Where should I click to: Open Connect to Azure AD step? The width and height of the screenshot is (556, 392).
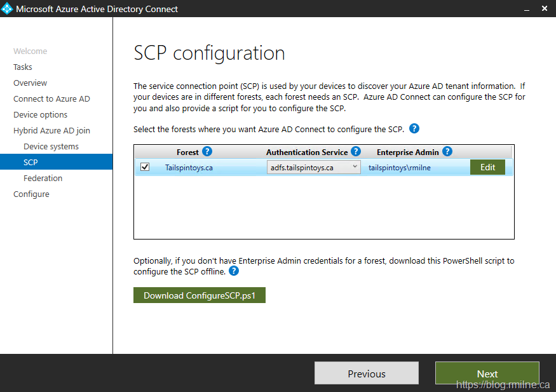(x=51, y=99)
